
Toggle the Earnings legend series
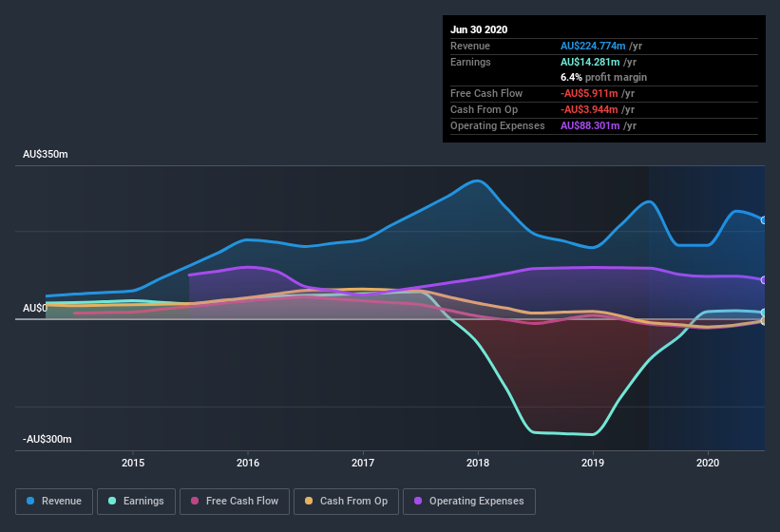[135, 501]
